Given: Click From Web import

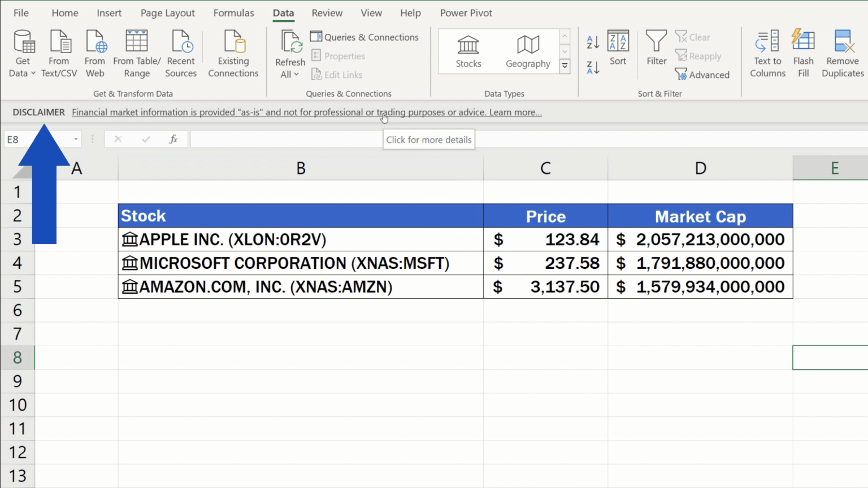Looking at the screenshot, I should pyautogui.click(x=94, y=51).
